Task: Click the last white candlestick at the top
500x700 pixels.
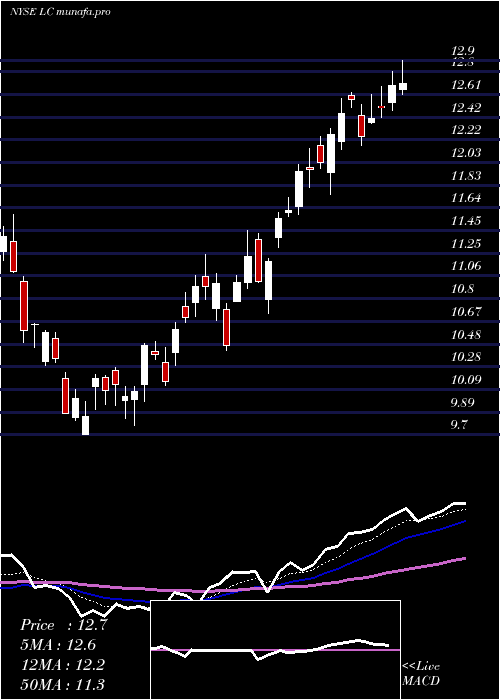Action: pyautogui.click(x=403, y=87)
